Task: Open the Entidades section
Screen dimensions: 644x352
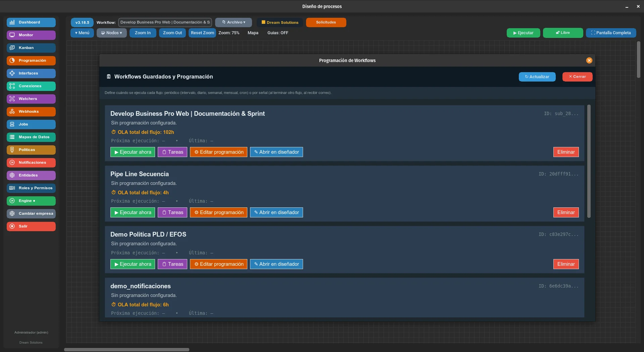Action: point(31,175)
